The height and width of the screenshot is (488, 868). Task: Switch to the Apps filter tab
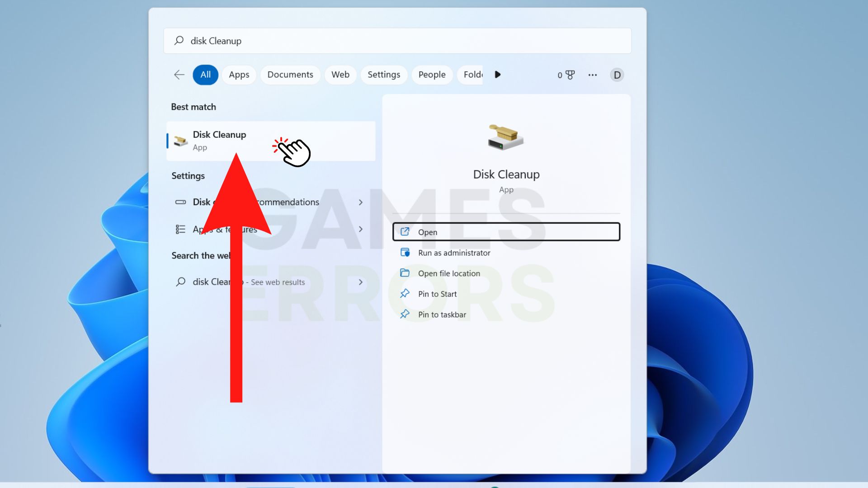pos(239,75)
